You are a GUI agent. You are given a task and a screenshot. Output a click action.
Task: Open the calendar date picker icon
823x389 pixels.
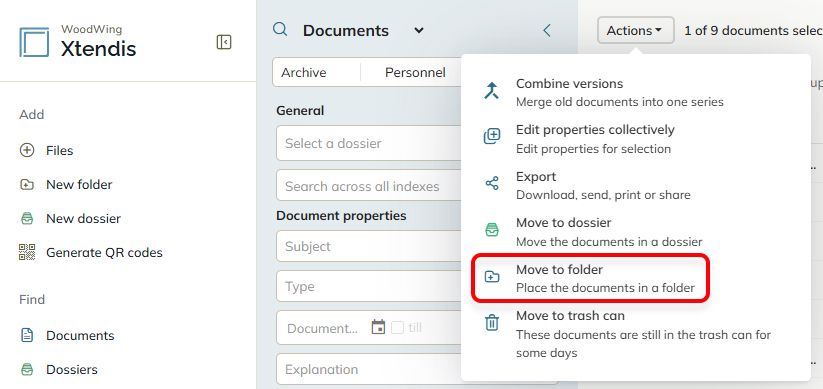click(378, 328)
